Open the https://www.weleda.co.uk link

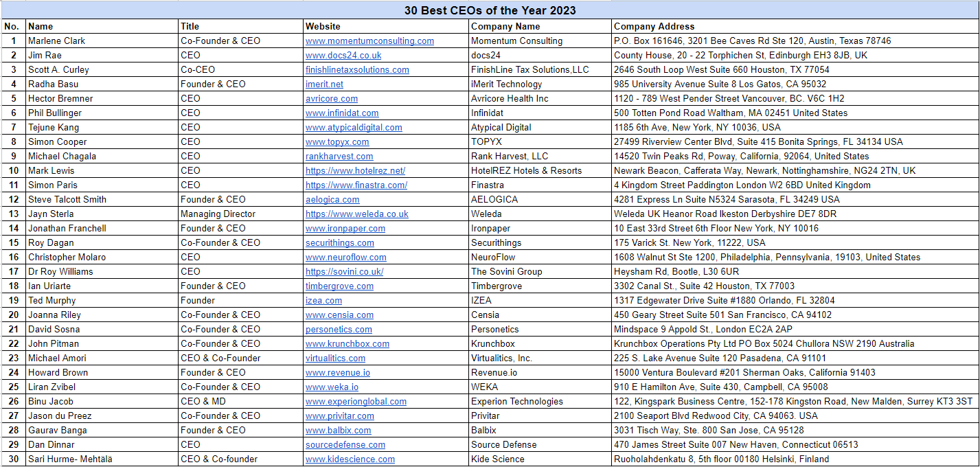pyautogui.click(x=357, y=214)
